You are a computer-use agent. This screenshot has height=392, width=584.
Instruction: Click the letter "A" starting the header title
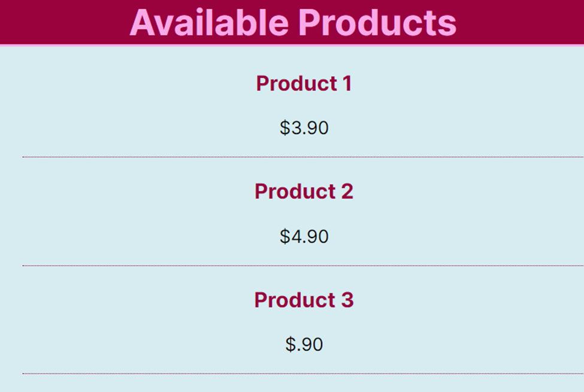click(x=141, y=23)
